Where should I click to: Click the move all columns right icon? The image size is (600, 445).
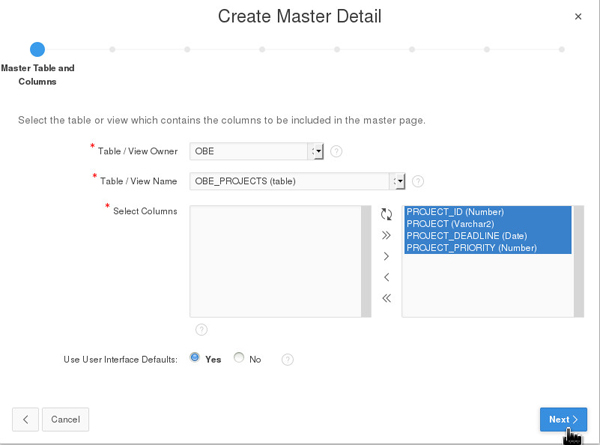386,236
